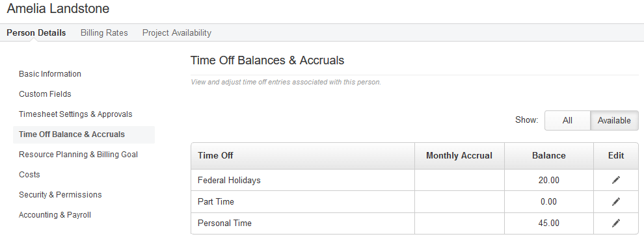The width and height of the screenshot is (644, 241).
Task: Show only Available time off entries
Action: (614, 121)
